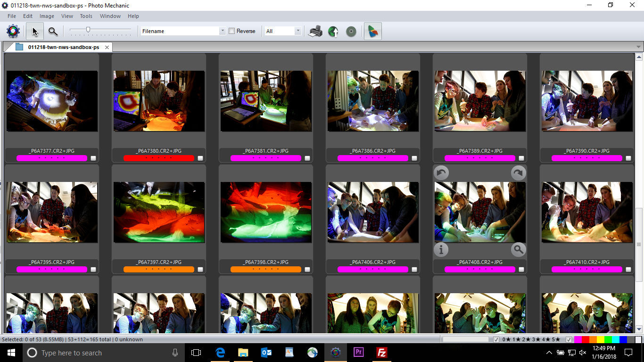Screen dimensions: 644x362
Task: Open info for _P6A7408 thumbnail
Action: (x=441, y=250)
